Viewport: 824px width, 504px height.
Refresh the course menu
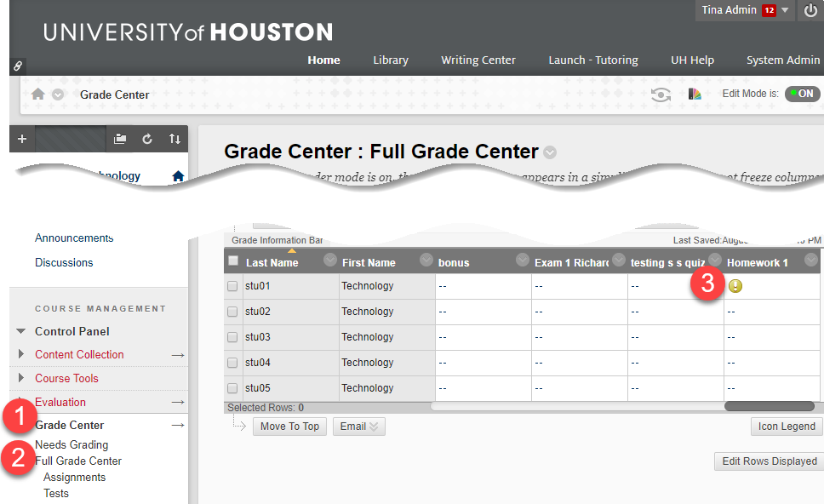147,139
